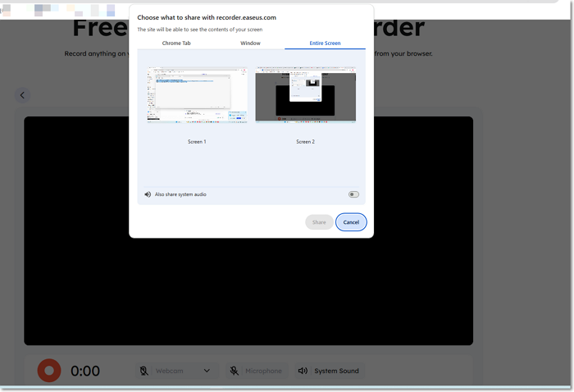The image size is (574, 392).
Task: Click the Screen 1 label
Action: pos(197,142)
